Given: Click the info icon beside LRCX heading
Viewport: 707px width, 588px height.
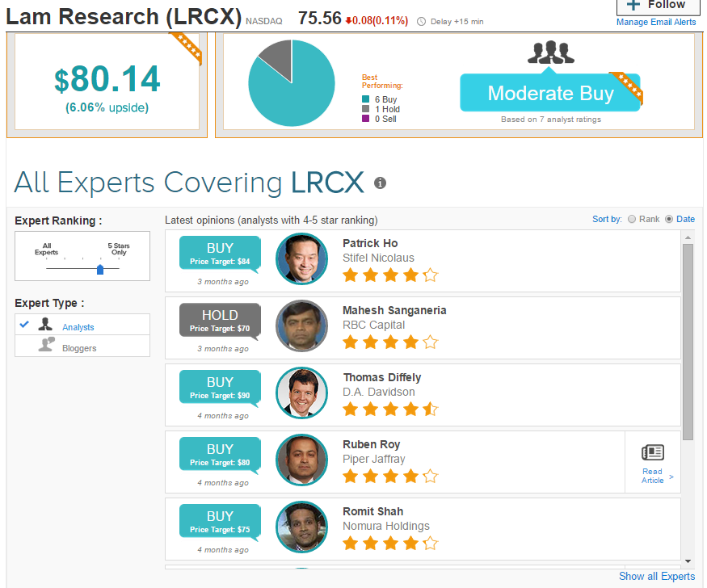Looking at the screenshot, I should point(380,183).
